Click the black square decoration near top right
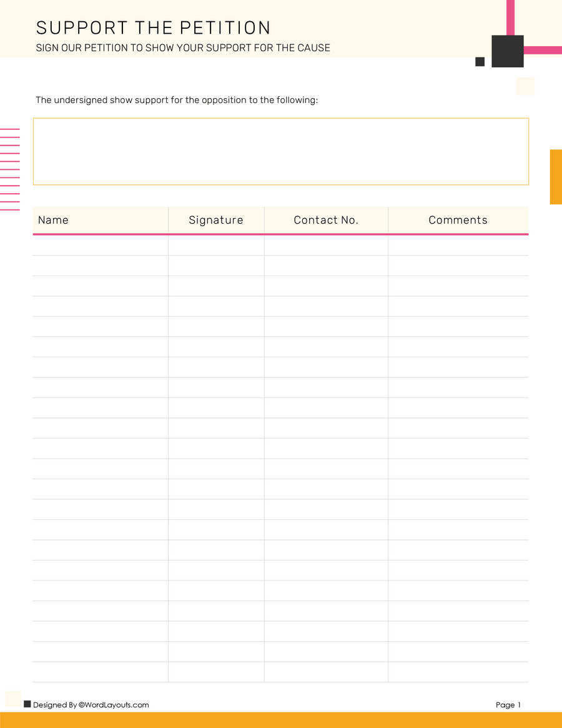The height and width of the screenshot is (728, 562). [507, 51]
